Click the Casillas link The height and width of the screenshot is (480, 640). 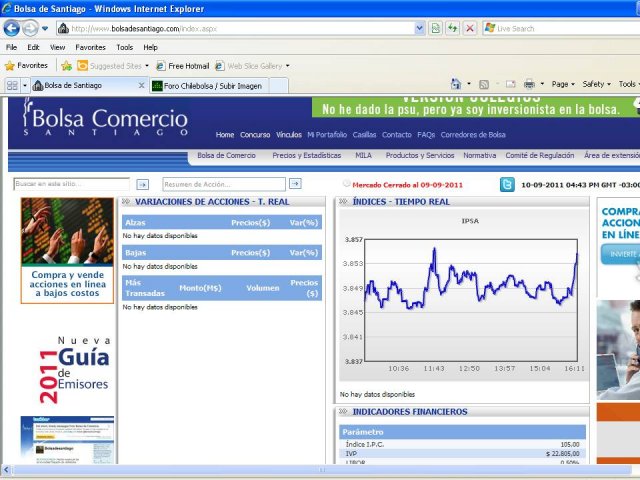pos(364,135)
